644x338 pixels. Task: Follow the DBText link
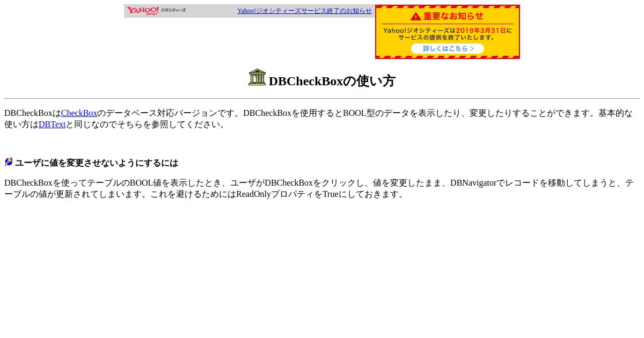(52, 124)
